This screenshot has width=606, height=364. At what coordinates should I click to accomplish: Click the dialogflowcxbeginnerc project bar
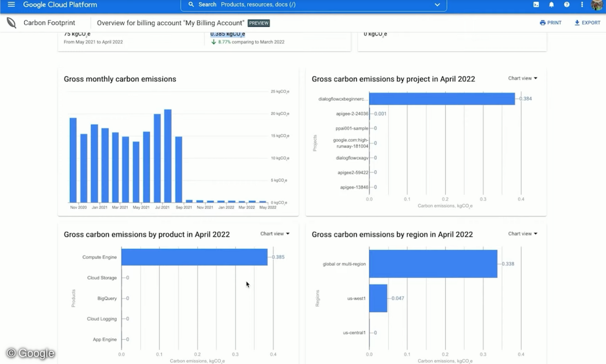coord(442,99)
